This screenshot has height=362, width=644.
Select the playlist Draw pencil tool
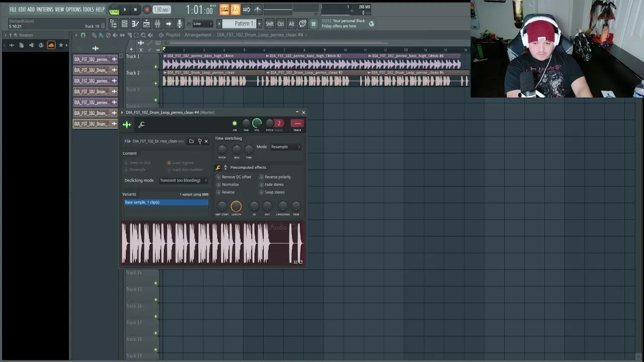click(94, 35)
